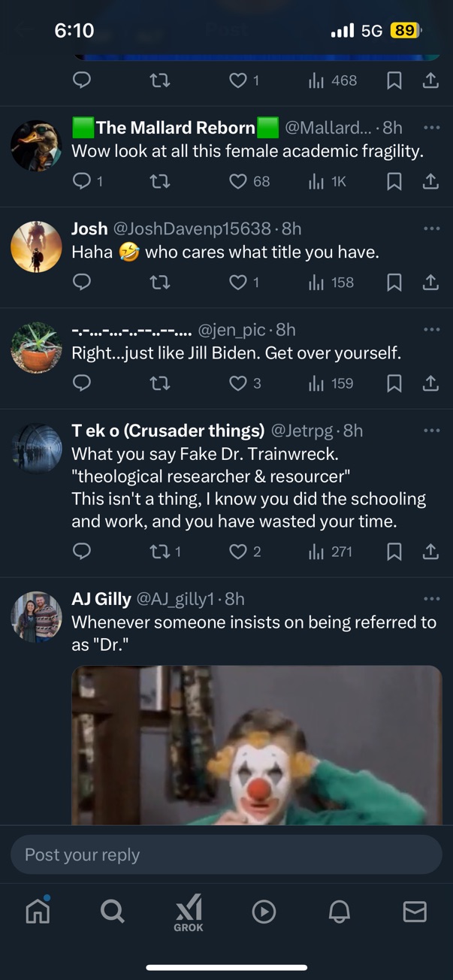Image resolution: width=453 pixels, height=980 pixels.
Task: Tap the Post your reply field
Action: pyautogui.click(x=225, y=854)
